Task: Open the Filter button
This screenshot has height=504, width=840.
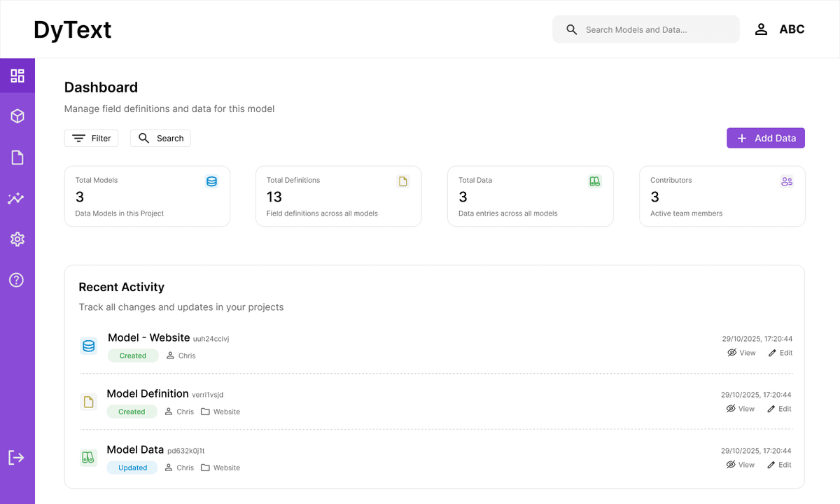Action: (x=91, y=138)
